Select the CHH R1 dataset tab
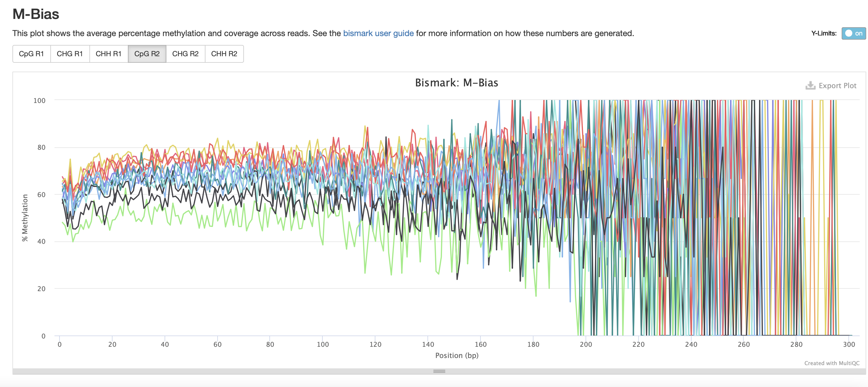This screenshot has height=387, width=868. click(x=108, y=54)
